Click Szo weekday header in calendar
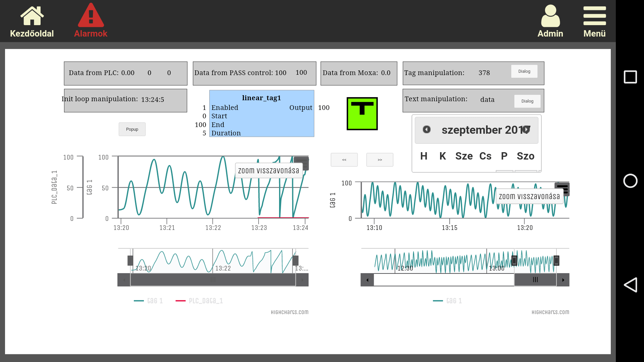 pyautogui.click(x=526, y=156)
